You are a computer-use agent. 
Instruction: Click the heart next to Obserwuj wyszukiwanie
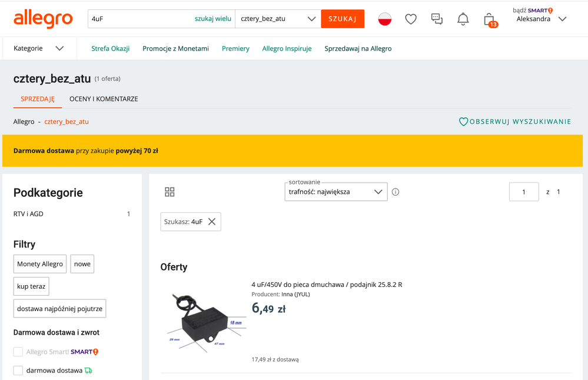click(x=463, y=122)
